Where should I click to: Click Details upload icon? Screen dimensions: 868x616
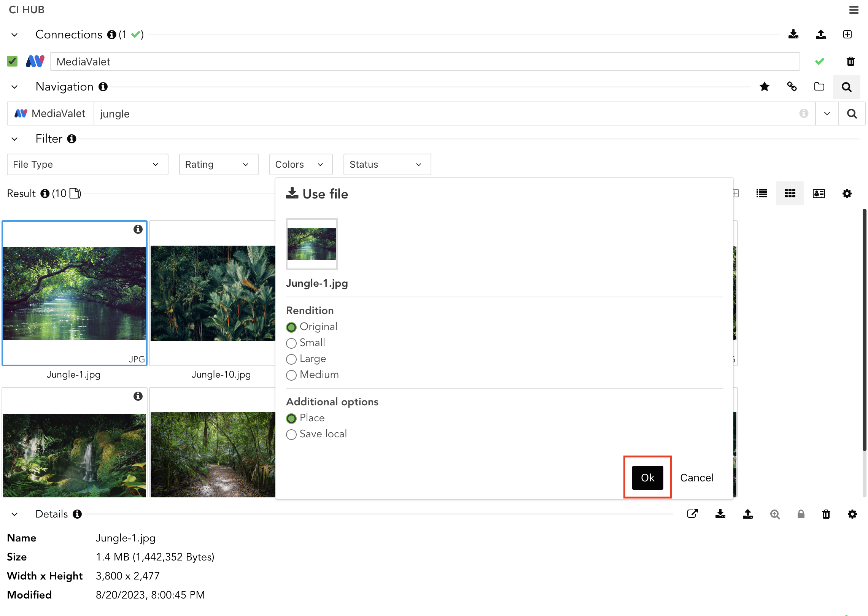747,514
